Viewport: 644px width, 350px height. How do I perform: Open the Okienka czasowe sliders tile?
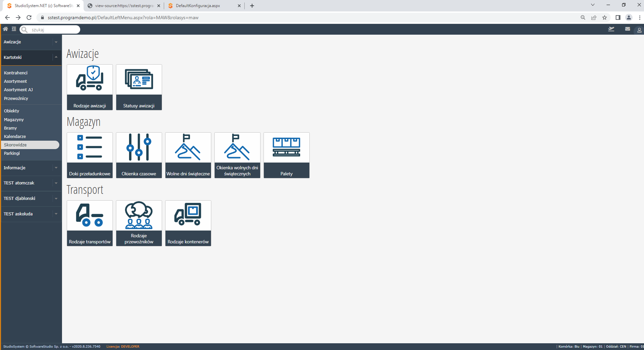point(139,155)
